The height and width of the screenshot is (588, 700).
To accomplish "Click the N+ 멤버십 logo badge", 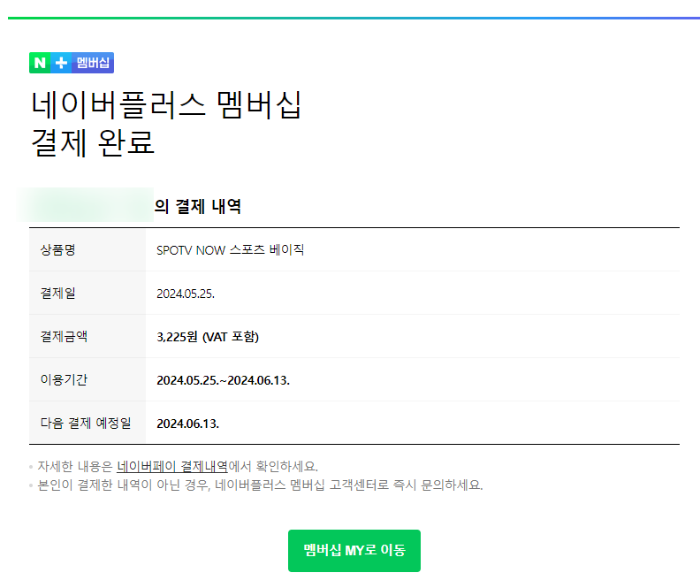I will tap(72, 63).
